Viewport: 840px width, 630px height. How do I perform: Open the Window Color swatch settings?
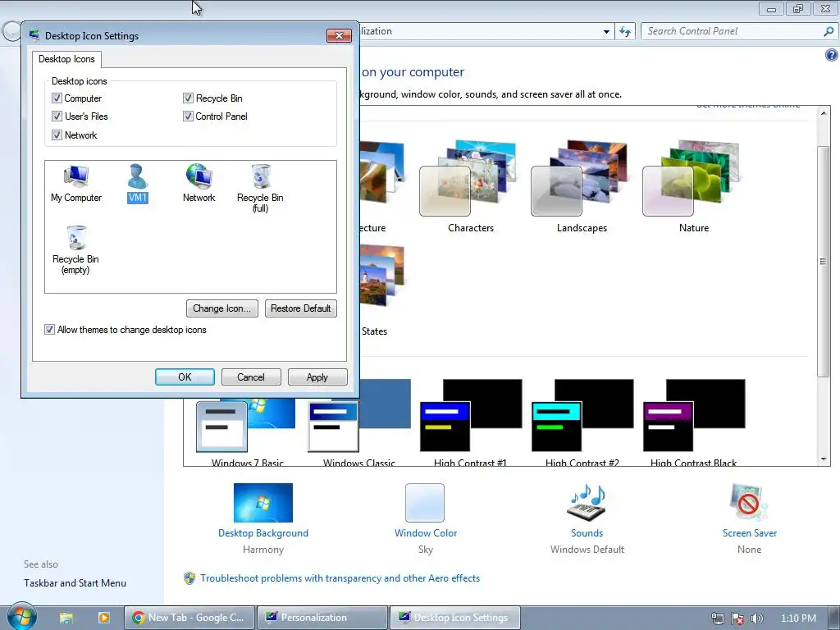coord(425,503)
